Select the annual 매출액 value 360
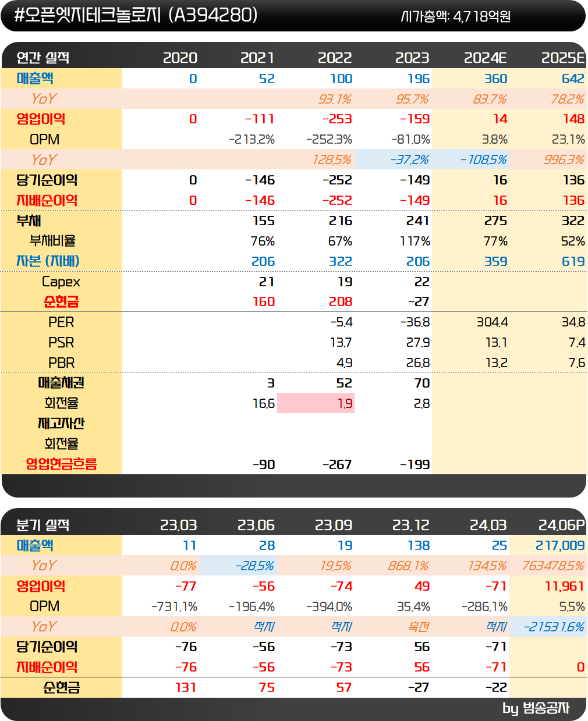The image size is (588, 721). click(x=495, y=79)
